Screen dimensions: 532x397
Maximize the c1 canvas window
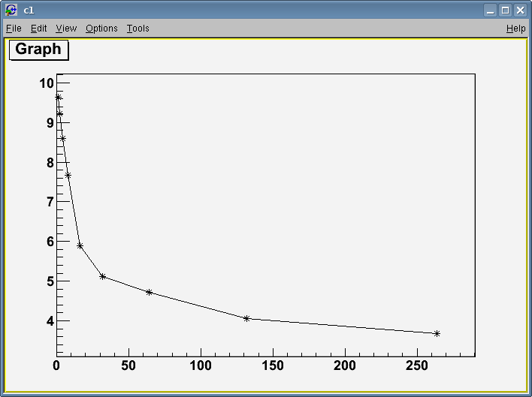[505, 10]
